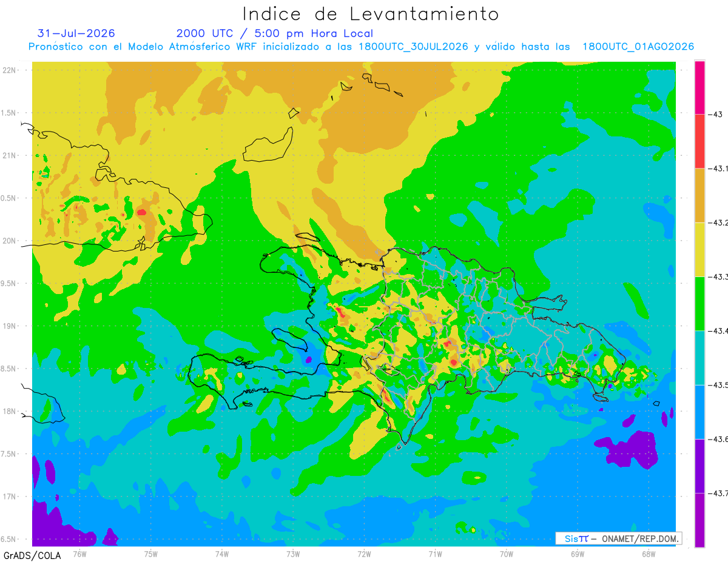
Task: Click the title Indice de Levantamiento
Action: 371,14
